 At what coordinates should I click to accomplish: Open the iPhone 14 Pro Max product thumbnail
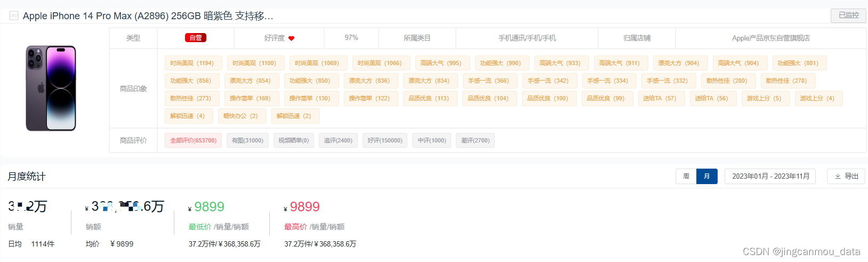click(51, 89)
